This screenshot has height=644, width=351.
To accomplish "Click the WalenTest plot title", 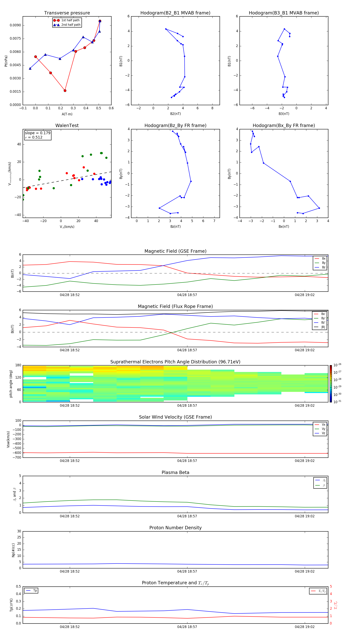I will [x=67, y=125].
